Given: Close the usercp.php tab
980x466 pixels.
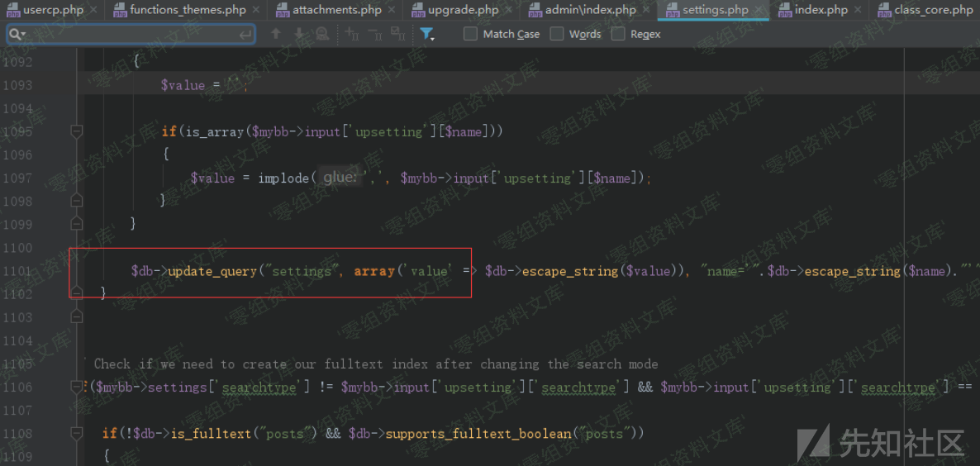Looking at the screenshot, I should pos(93,10).
